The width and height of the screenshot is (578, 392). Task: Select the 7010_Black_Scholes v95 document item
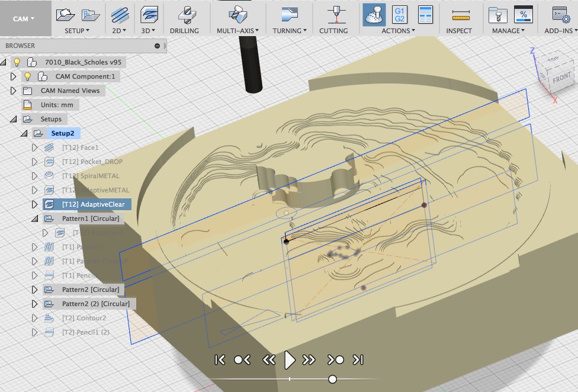point(84,62)
